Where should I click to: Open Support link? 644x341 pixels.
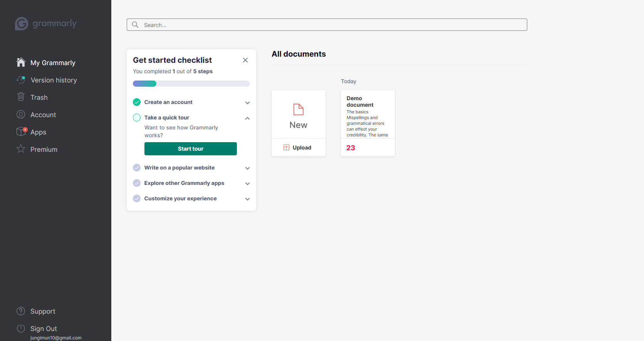pos(43,311)
